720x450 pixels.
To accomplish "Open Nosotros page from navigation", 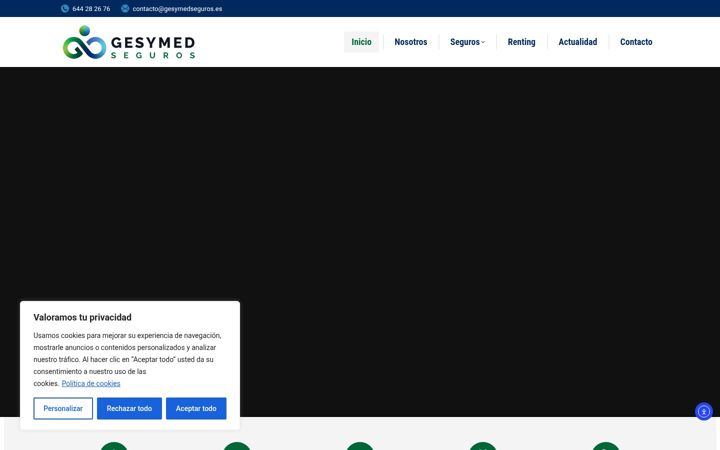I will (x=411, y=42).
